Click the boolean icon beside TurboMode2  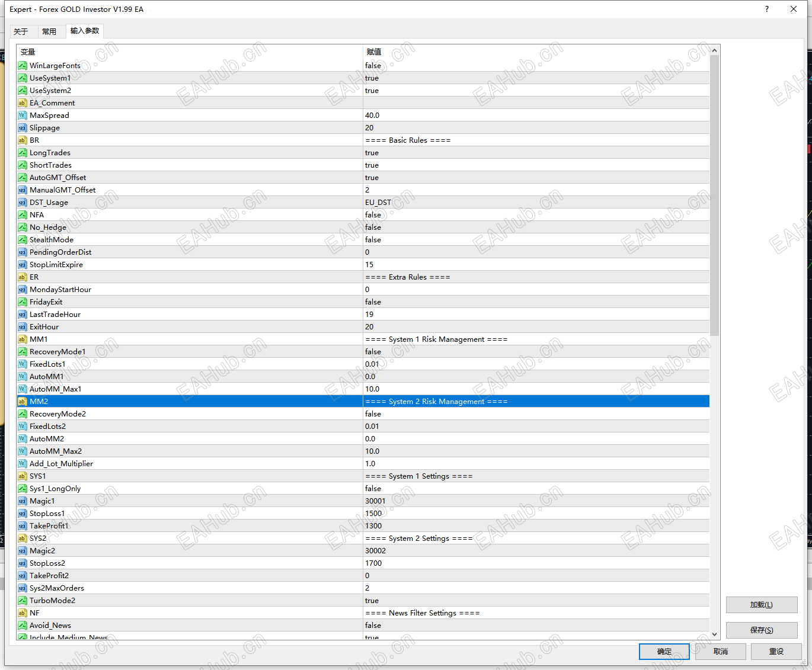click(x=23, y=601)
